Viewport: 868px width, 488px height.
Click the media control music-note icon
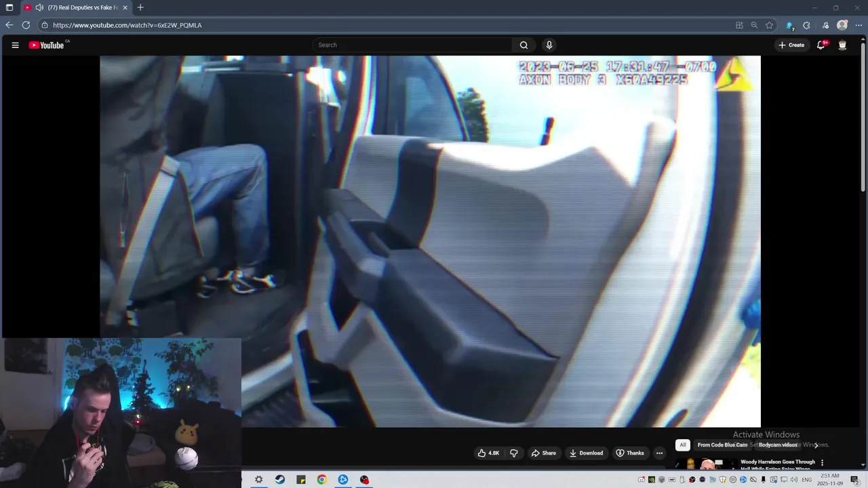coord(825,25)
